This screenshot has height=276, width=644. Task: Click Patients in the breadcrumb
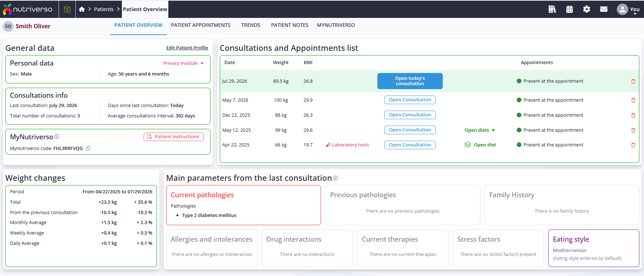[x=104, y=9]
